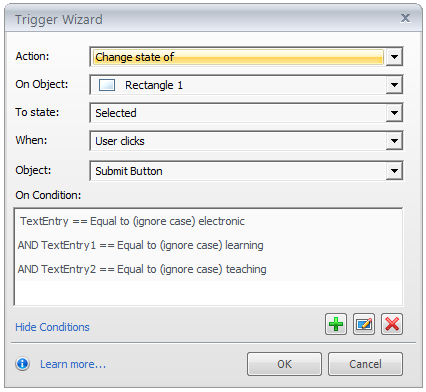Open the Action dropdown arrow
Screen dimensions: 426x392
(394, 57)
